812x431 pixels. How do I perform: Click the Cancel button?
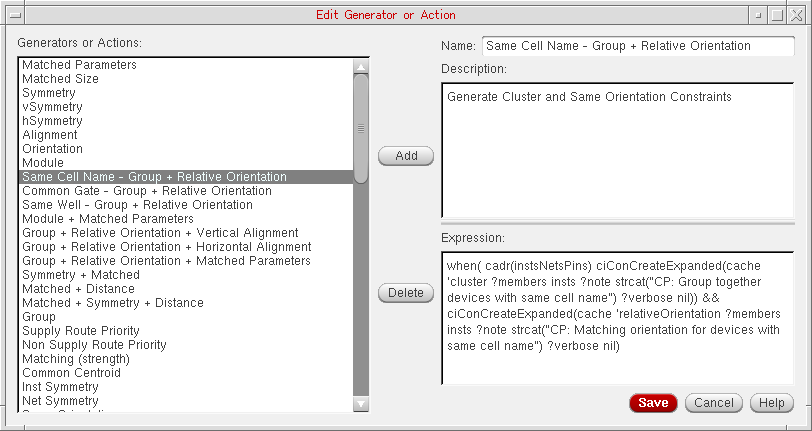[x=714, y=403]
